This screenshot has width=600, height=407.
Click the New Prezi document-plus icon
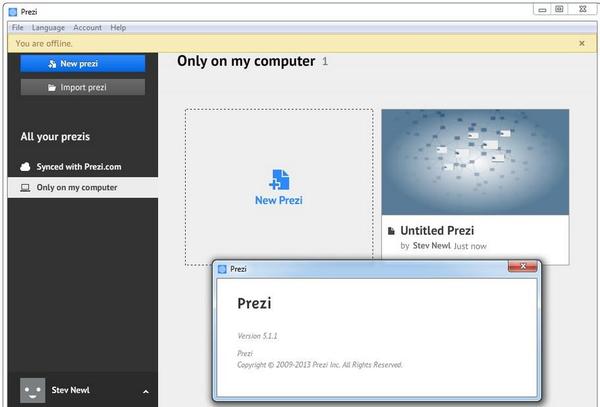click(279, 180)
